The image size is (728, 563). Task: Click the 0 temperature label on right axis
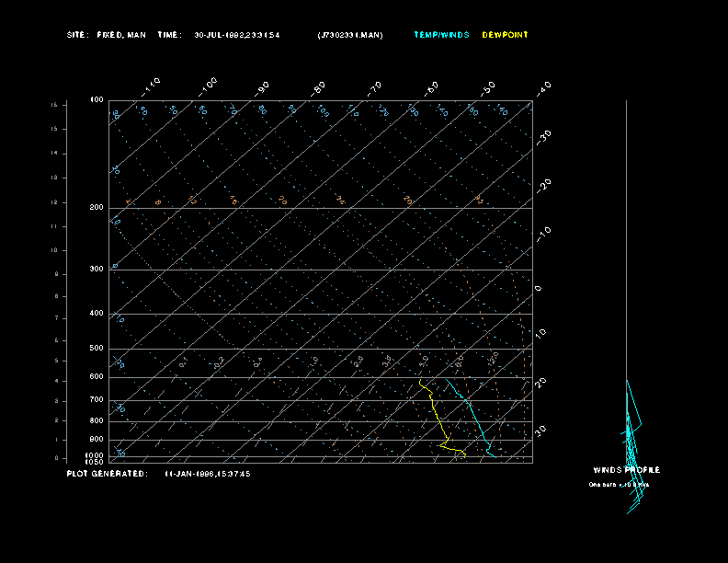pos(539,289)
